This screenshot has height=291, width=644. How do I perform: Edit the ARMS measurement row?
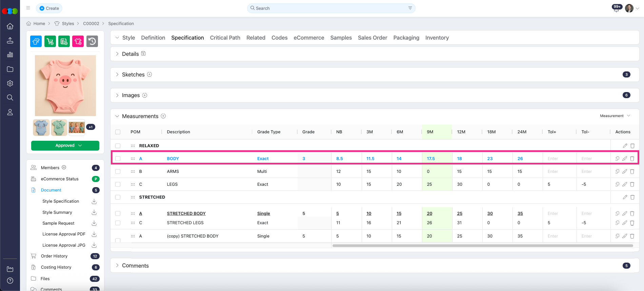(x=625, y=172)
